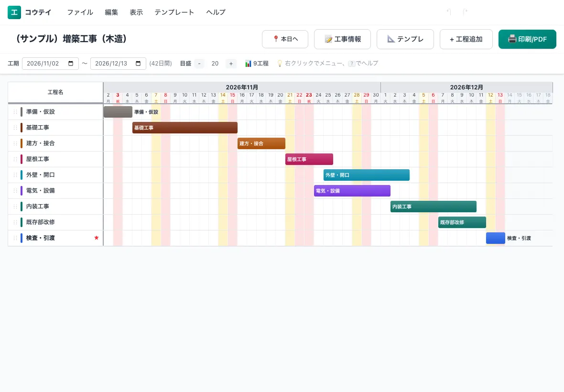The image size is (564, 392).
Task: Click the (42日間) duration label
Action: [161, 64]
